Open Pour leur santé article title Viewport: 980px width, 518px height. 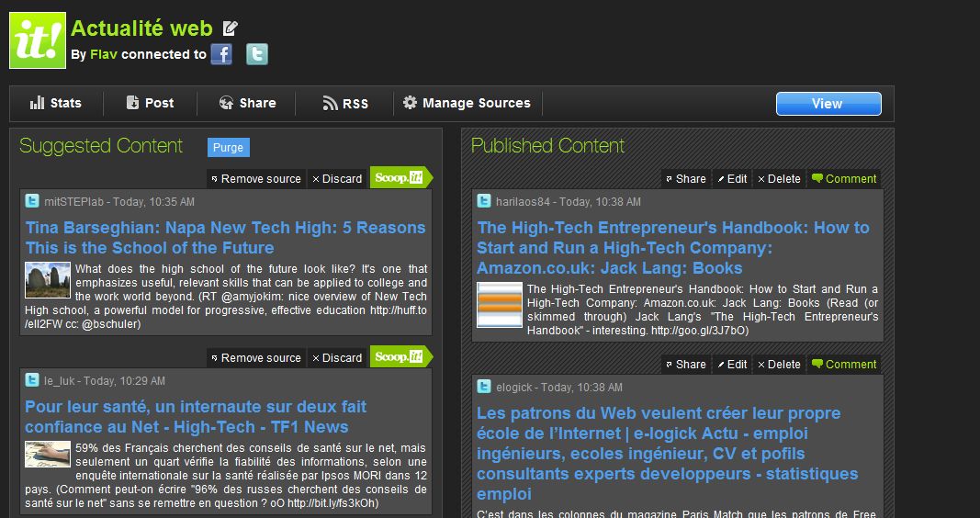click(x=196, y=417)
